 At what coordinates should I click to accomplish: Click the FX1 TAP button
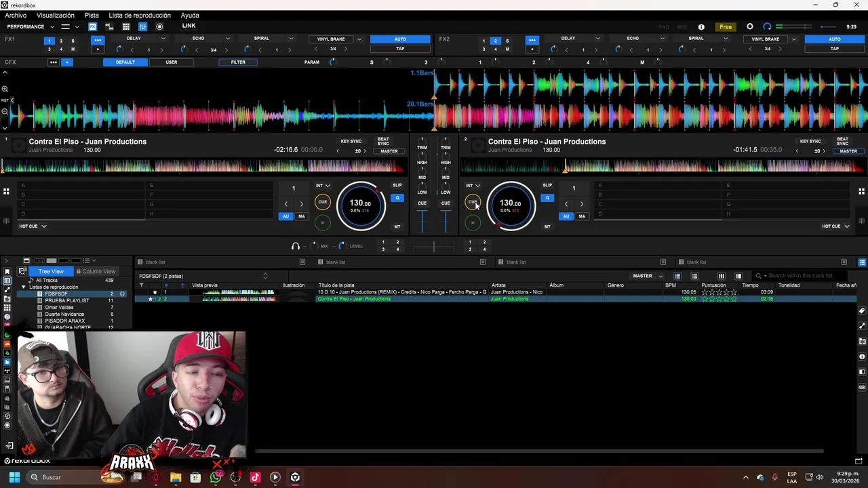tap(400, 49)
